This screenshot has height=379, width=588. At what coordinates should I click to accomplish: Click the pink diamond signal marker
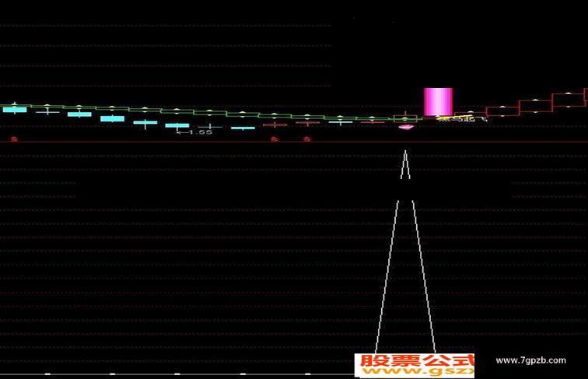coord(406,127)
